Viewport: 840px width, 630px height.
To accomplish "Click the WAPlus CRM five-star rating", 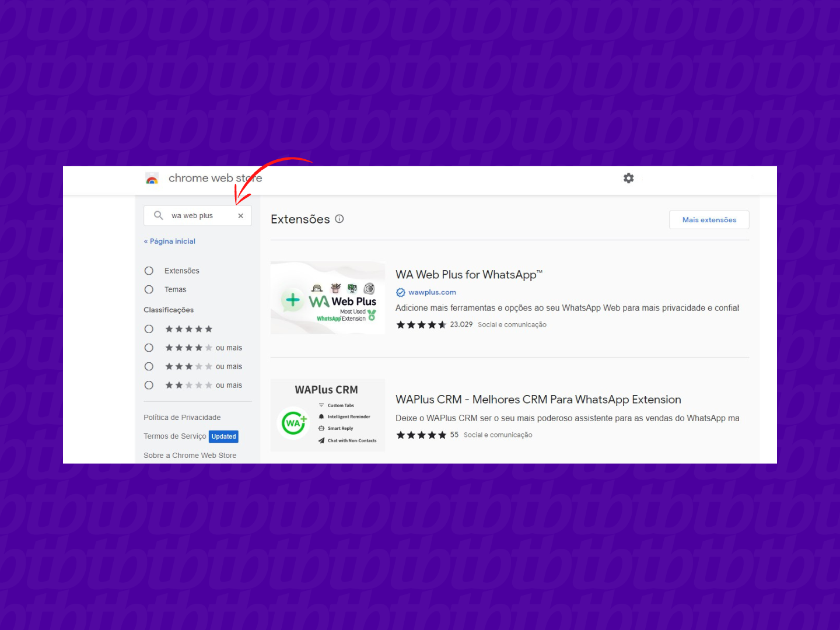I will [421, 435].
